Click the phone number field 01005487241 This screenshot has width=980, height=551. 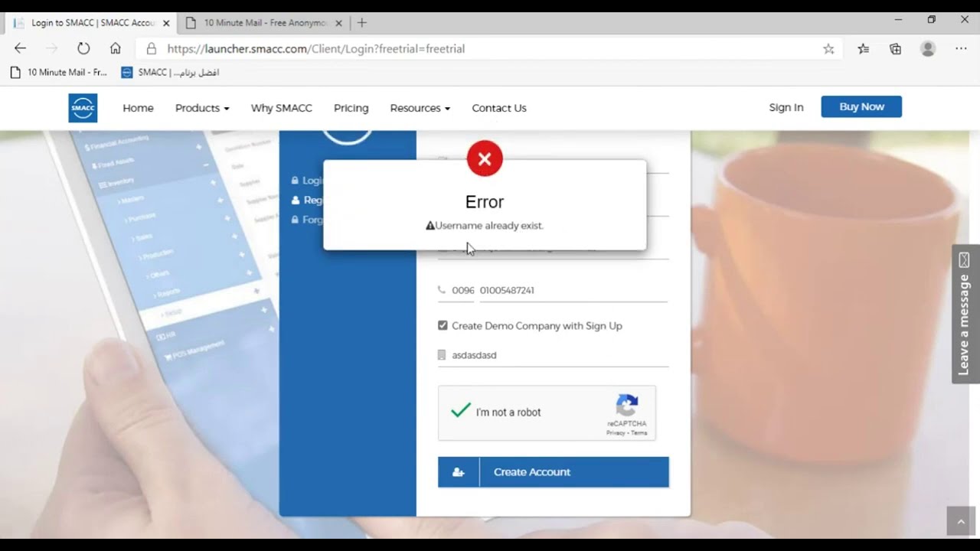click(573, 290)
